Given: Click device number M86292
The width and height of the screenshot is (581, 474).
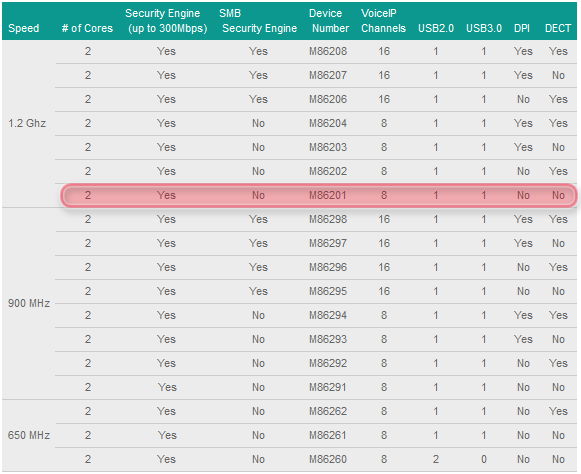Looking at the screenshot, I should (x=328, y=363).
